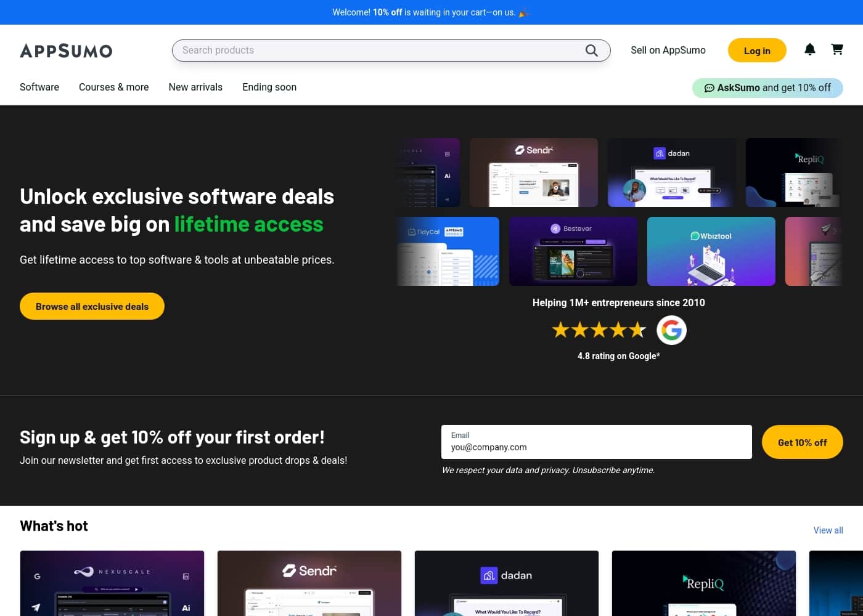The height and width of the screenshot is (616, 863).
Task: Open dadan card under What's hot
Action: pyautogui.click(x=507, y=583)
